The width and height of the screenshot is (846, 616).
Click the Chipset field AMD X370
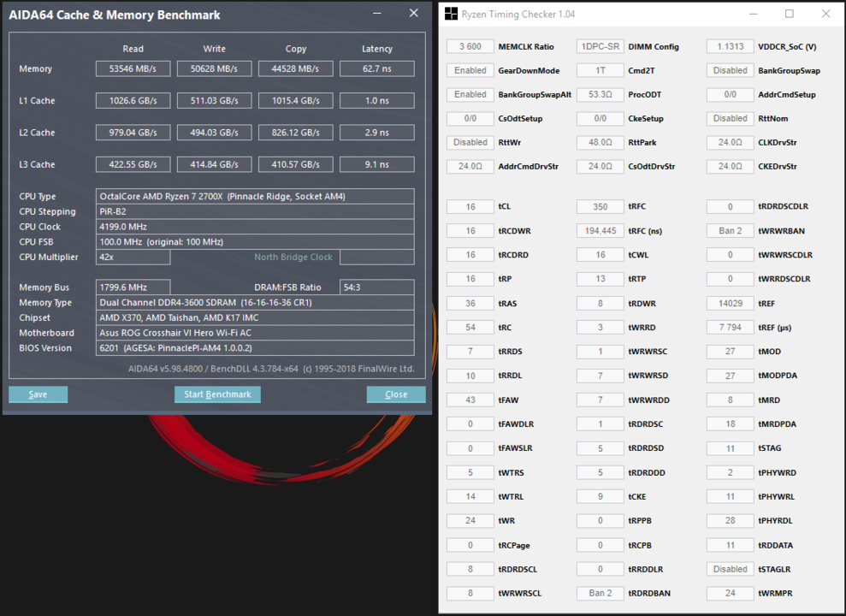pos(255,317)
